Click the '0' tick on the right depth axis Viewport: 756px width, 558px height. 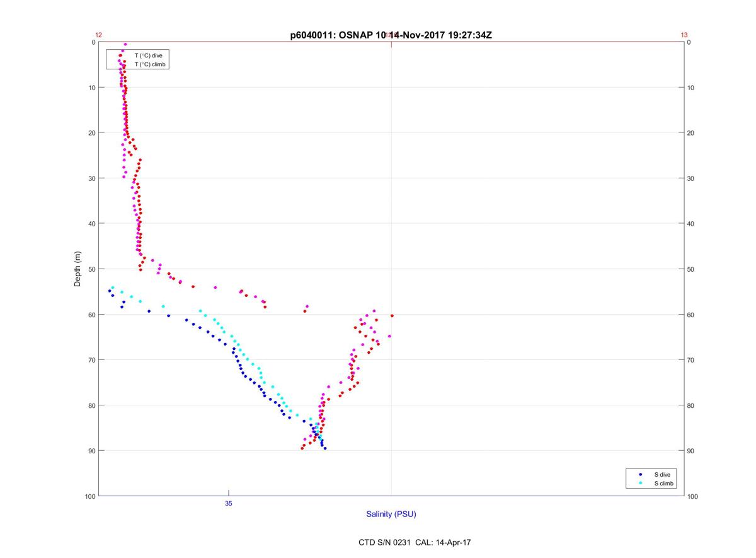click(689, 42)
